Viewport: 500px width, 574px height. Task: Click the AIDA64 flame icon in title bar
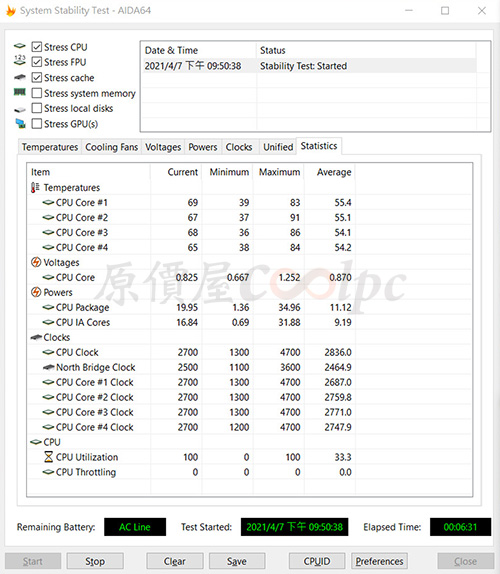11,11
